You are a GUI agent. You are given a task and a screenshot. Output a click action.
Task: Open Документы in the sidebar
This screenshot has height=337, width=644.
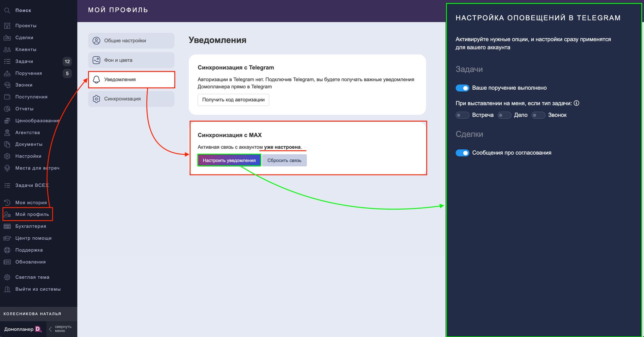[29, 144]
